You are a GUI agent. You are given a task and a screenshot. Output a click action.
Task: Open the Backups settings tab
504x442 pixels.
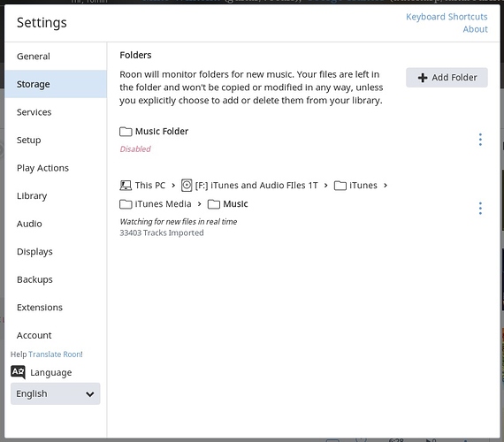(56, 279)
